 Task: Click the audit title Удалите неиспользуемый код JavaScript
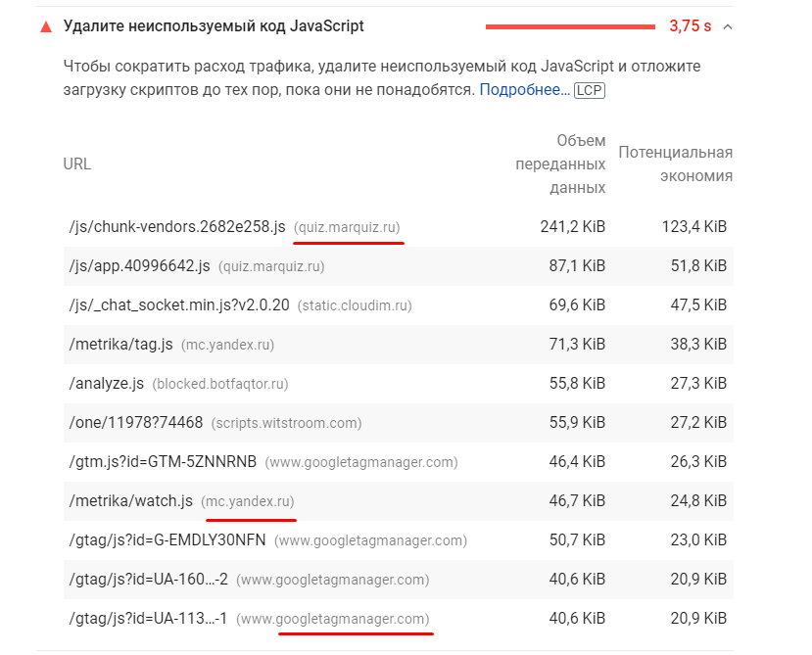point(214,25)
